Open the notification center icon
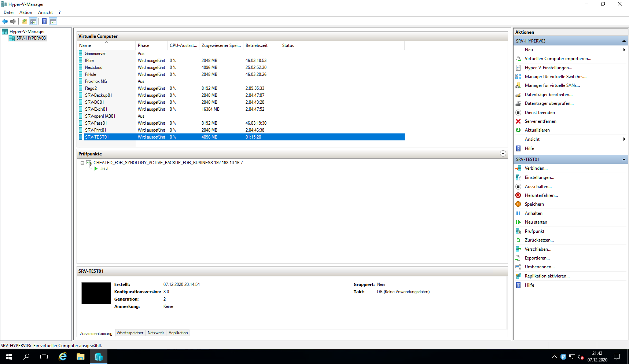 click(x=617, y=357)
